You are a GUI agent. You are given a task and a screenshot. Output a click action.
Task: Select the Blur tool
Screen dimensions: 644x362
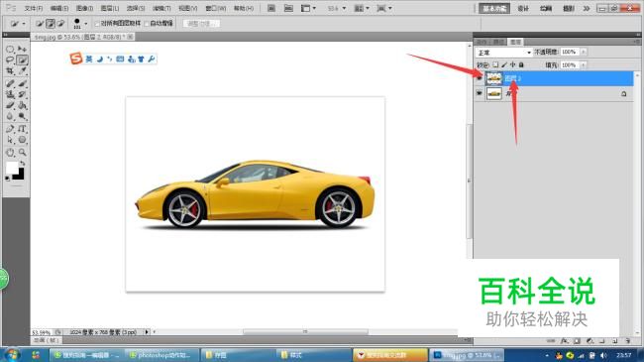[10, 116]
